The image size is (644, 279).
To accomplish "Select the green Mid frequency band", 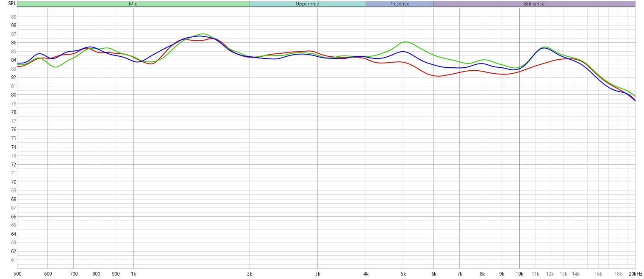I will [133, 4].
